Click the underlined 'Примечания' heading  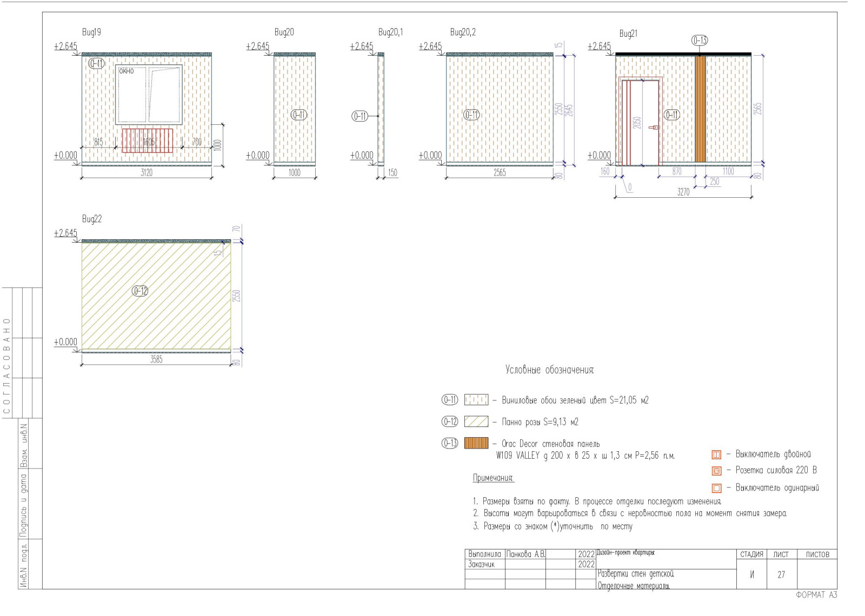pos(493,478)
